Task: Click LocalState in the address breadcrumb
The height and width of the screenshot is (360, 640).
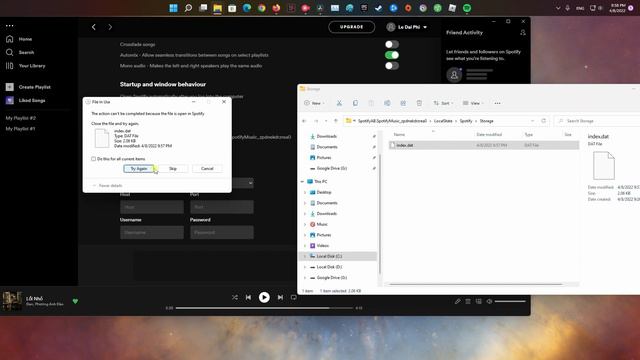Action: pyautogui.click(x=443, y=121)
